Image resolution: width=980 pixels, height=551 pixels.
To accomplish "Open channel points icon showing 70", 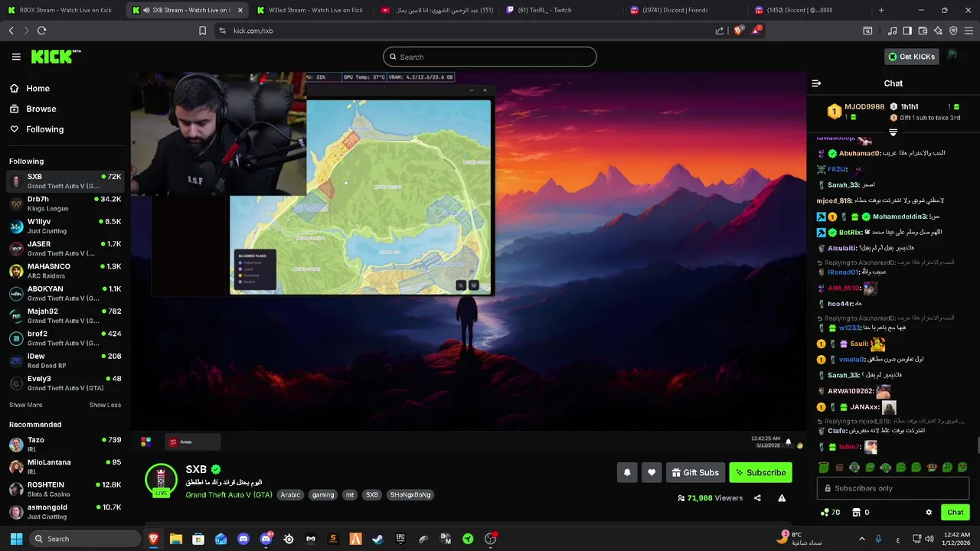I will 831,512.
